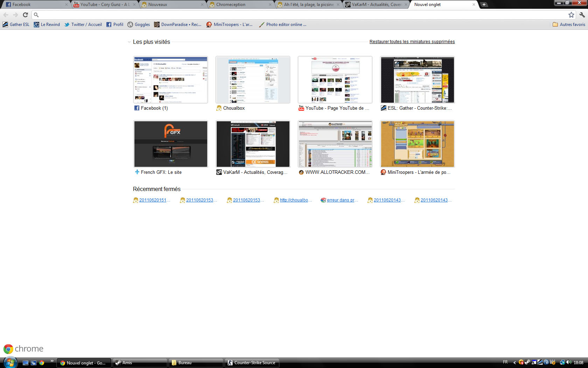
Task: Expand the quick launch overflow chevron
Action: [x=52, y=361]
